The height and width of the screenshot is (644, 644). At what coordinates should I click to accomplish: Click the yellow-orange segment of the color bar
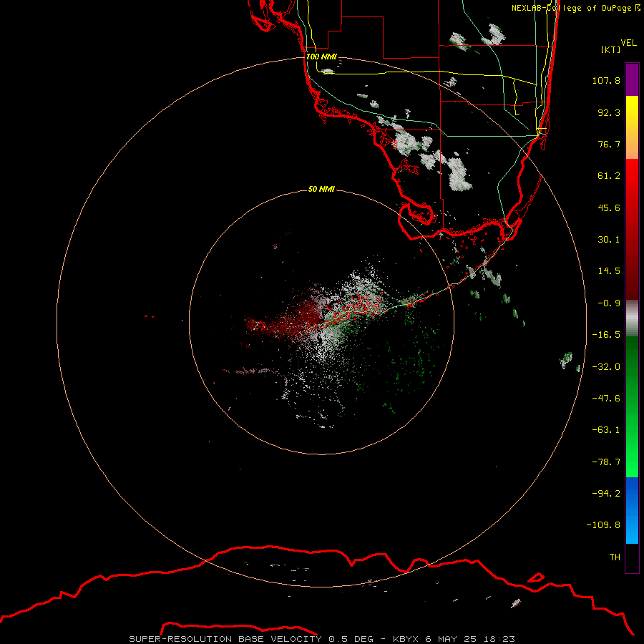tap(632, 127)
